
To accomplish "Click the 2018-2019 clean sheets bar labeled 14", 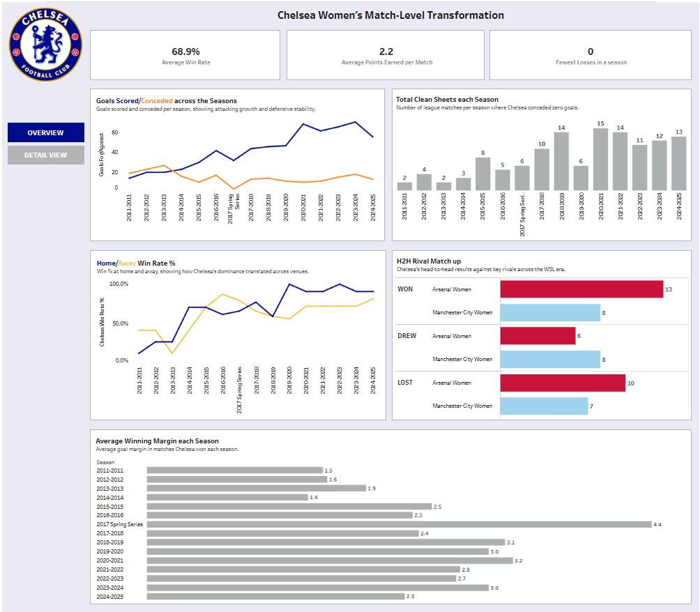I will click(x=561, y=162).
